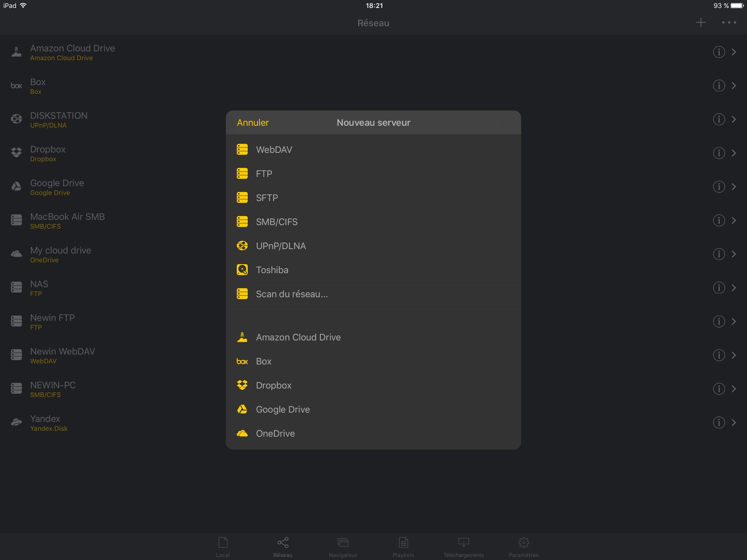This screenshot has height=560, width=747.
Task: Go to the Téléchargements tab
Action: [463, 547]
